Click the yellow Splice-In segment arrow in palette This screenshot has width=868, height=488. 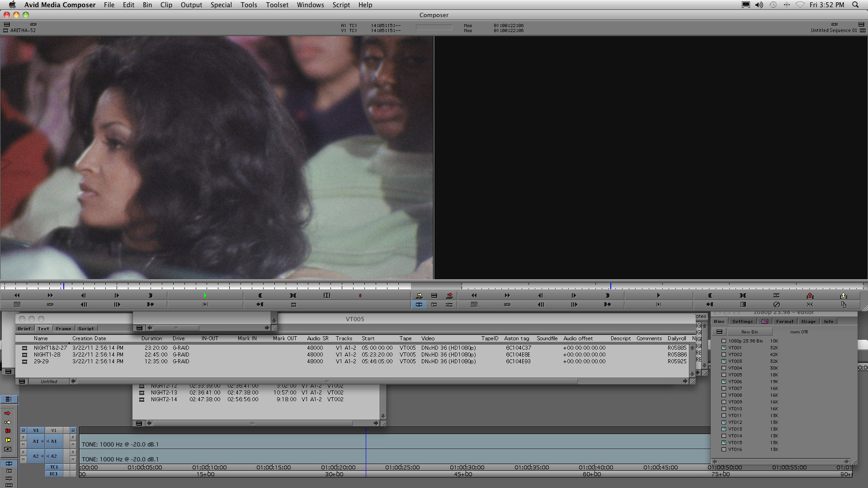(x=7, y=422)
